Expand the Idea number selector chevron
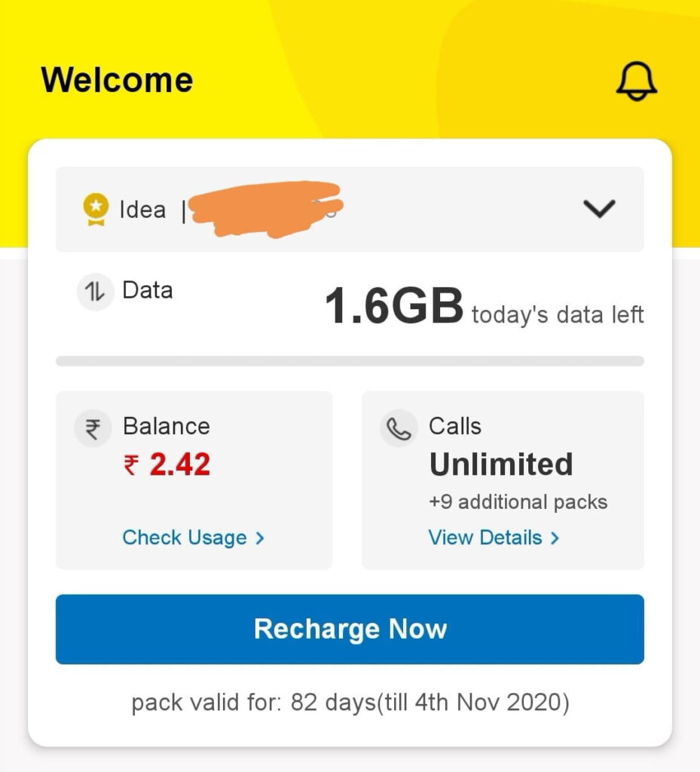 (x=600, y=209)
